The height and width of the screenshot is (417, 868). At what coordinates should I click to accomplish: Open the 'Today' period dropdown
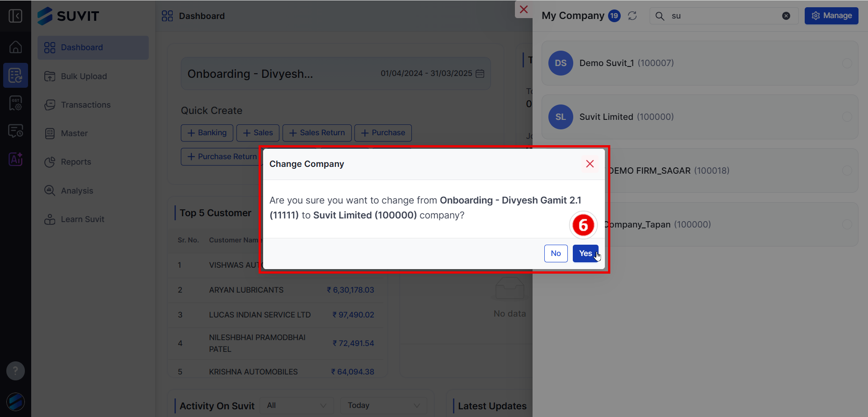point(384,405)
